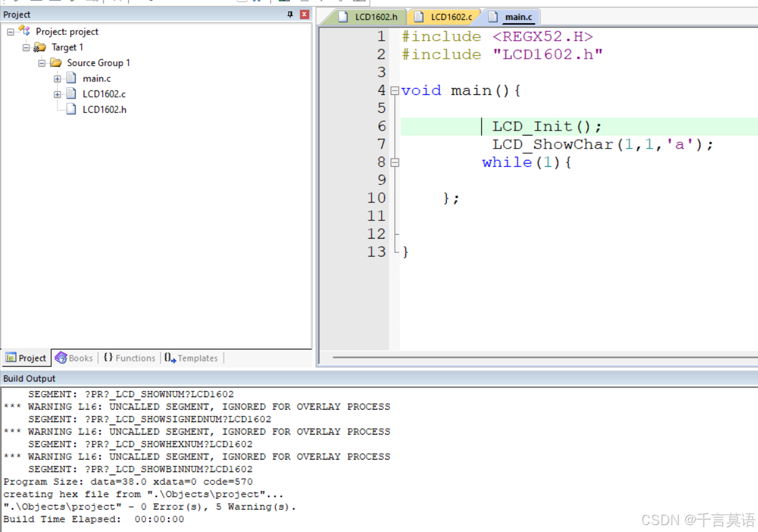Click the file icon beside main.c in tree

(x=71, y=78)
